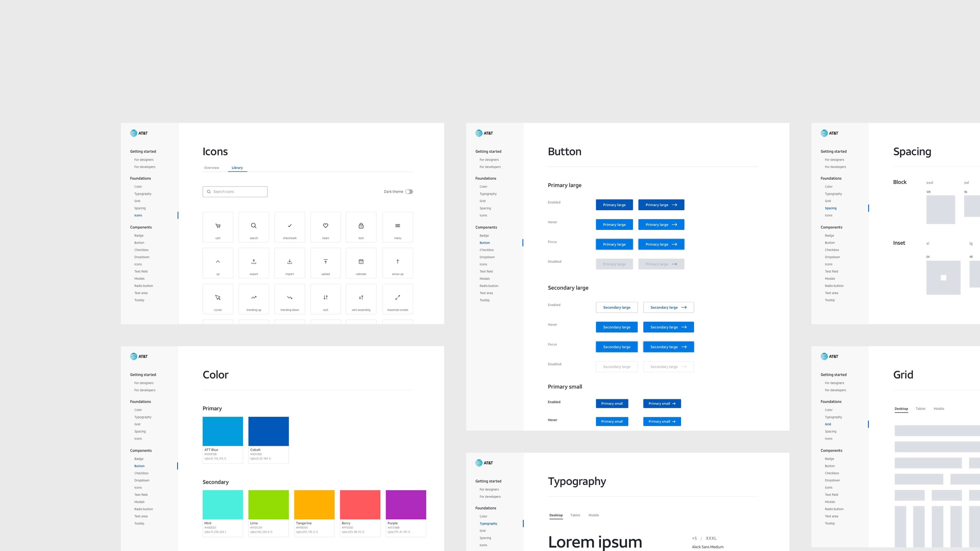Screen dimensions: 980x551
Task: Click enabled Primary large button without arrow
Action: tap(614, 205)
